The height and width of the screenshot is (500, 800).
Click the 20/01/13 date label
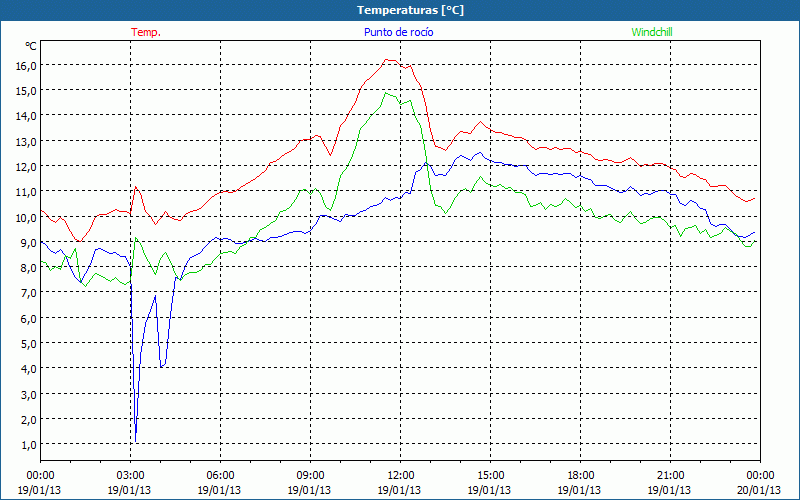click(x=759, y=490)
